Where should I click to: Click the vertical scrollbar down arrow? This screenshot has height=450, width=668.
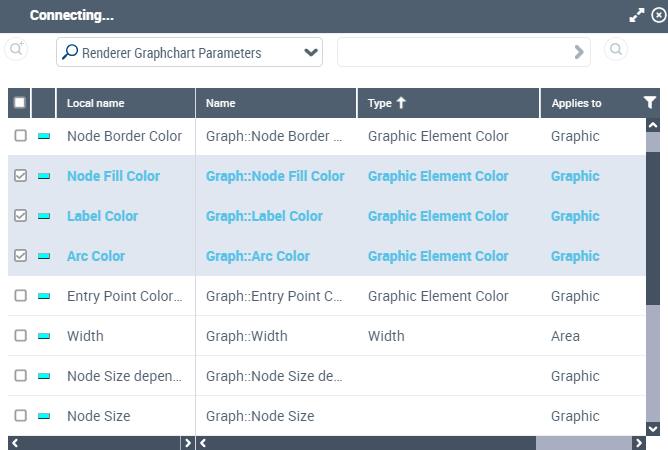[x=653, y=428]
